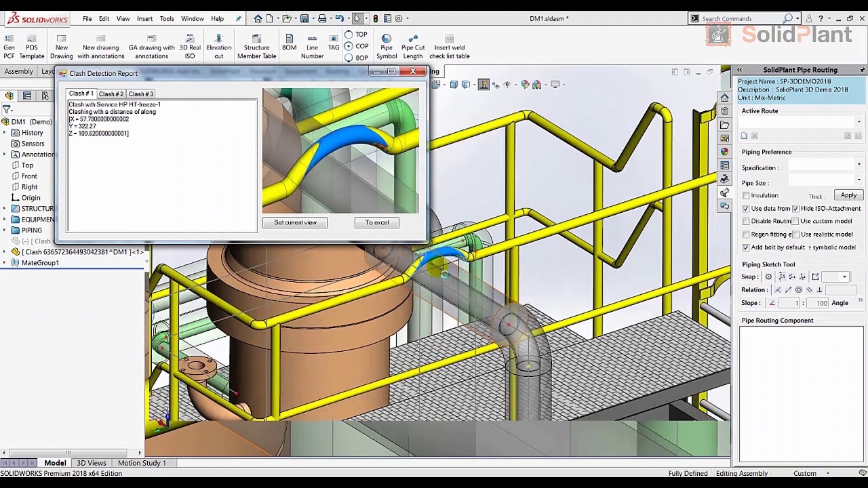Open the Active Route dropdown
Image resolution: width=868 pixels, height=488 pixels.
859,122
